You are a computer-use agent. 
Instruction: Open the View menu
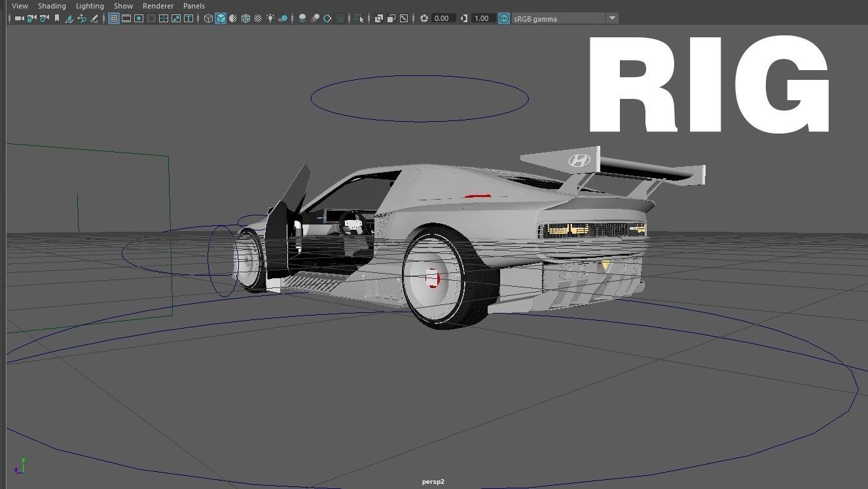(20, 6)
